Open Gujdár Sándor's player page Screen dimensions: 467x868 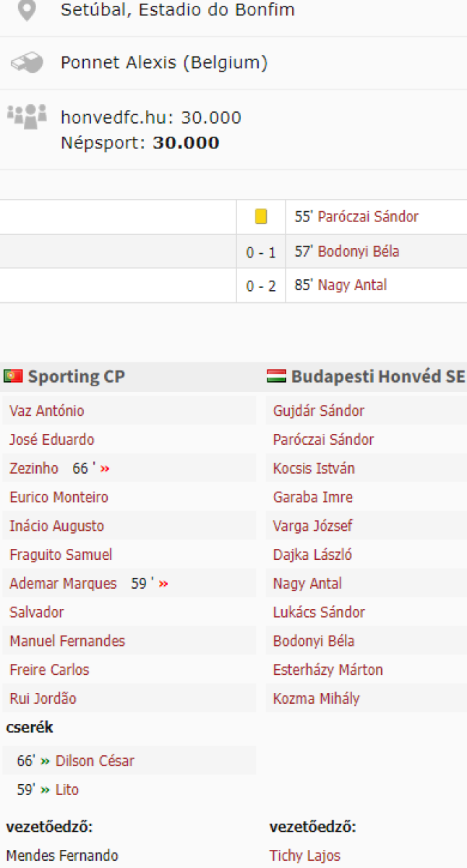coord(319,411)
